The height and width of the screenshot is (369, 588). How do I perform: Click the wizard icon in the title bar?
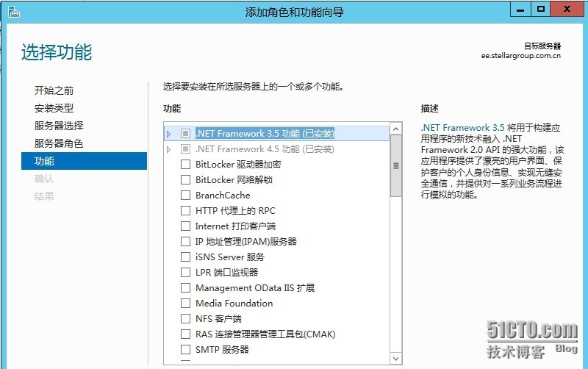click(13, 12)
